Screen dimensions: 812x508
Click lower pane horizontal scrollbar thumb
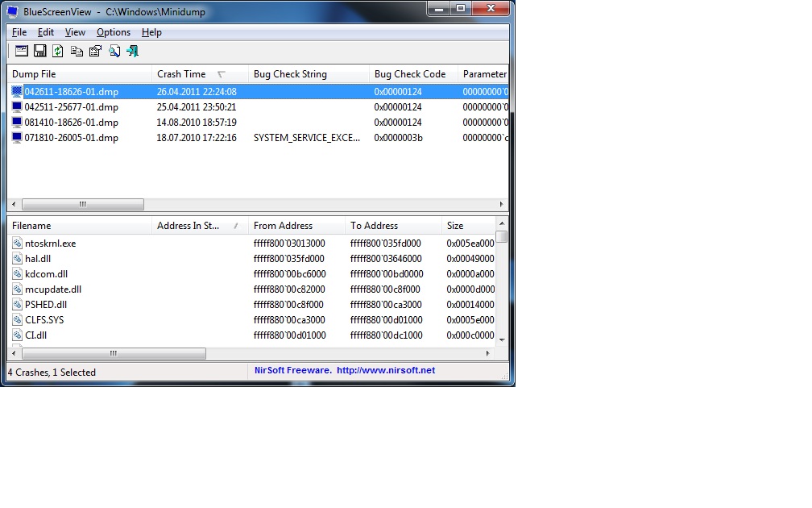click(114, 353)
